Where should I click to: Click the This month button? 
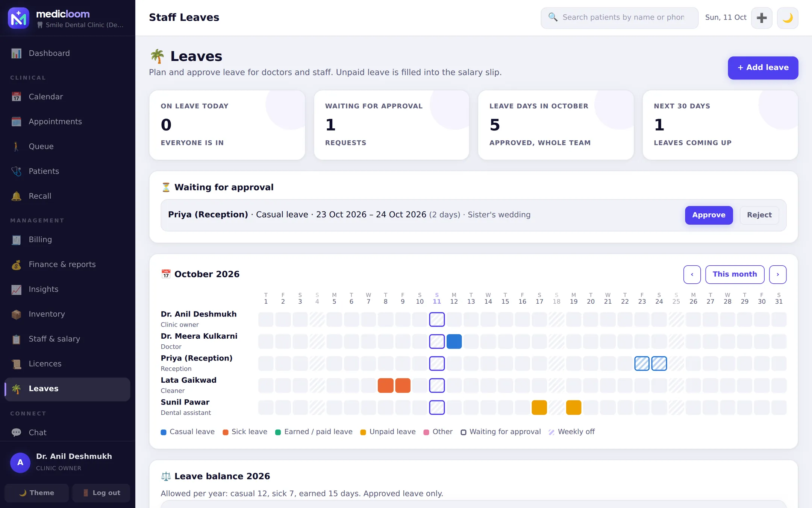click(735, 274)
